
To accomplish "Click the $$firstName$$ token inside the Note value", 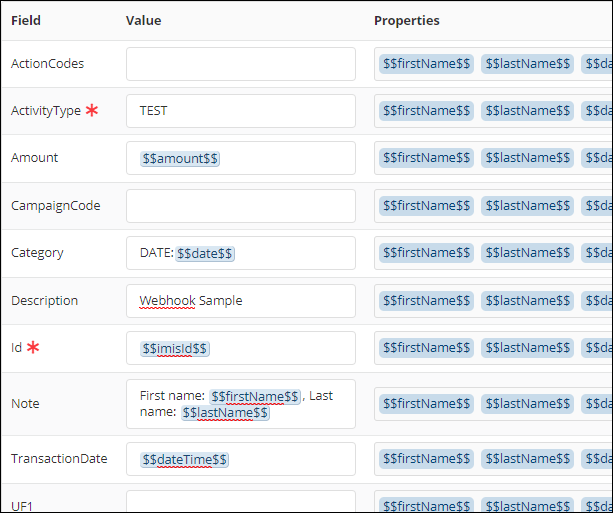I will (255, 397).
